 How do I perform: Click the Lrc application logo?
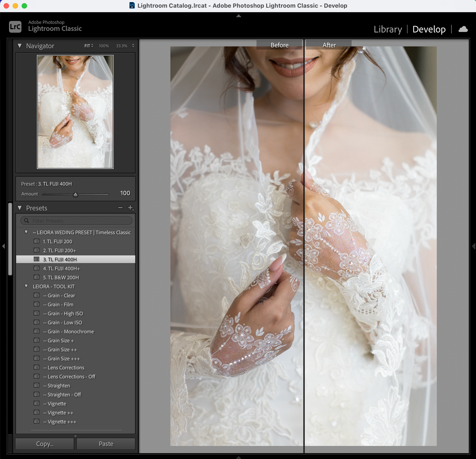point(15,27)
